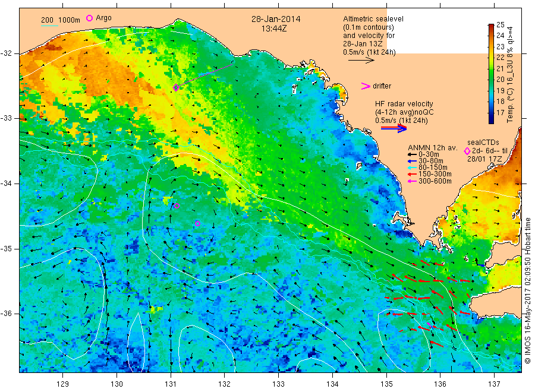Click the '(4-12h avg)noQC' text
This screenshot has height=392, width=535.
click(404, 112)
